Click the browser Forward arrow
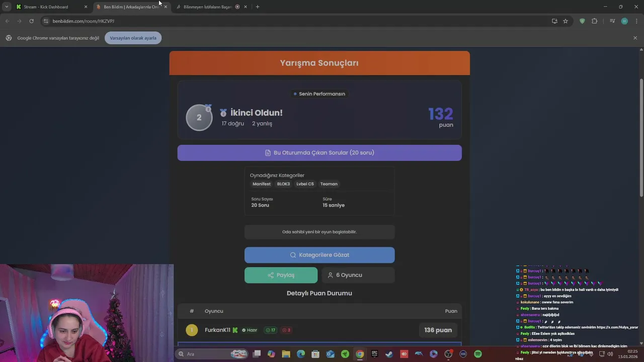Viewport: 644px width, 362px height. [x=19, y=21]
